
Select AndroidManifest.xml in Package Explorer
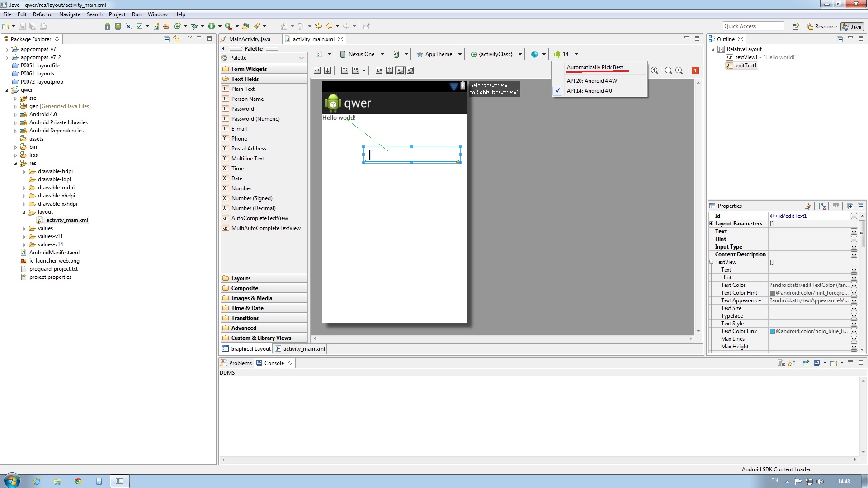pos(54,253)
